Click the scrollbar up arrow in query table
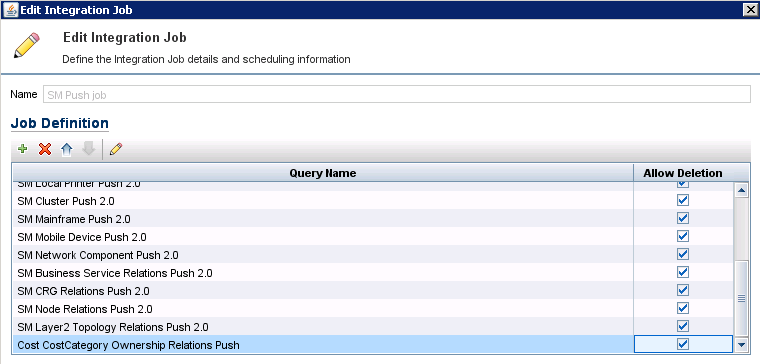Screen dimensions: 760x364 click(742, 190)
